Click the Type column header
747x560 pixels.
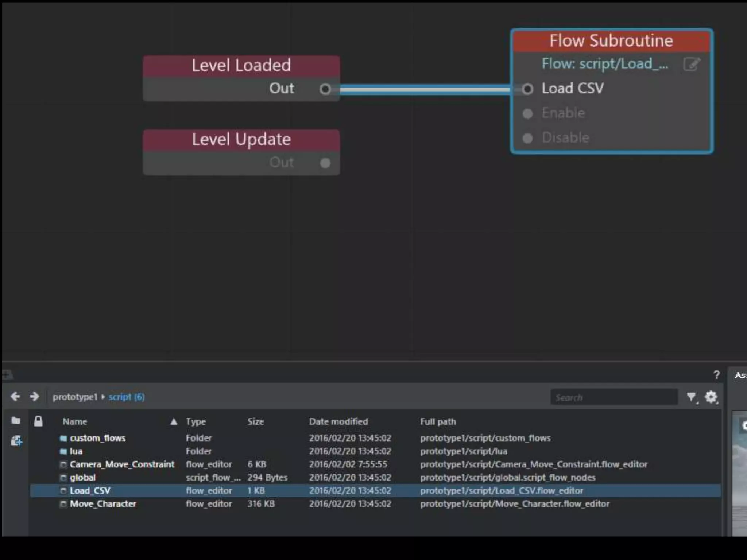tap(196, 422)
